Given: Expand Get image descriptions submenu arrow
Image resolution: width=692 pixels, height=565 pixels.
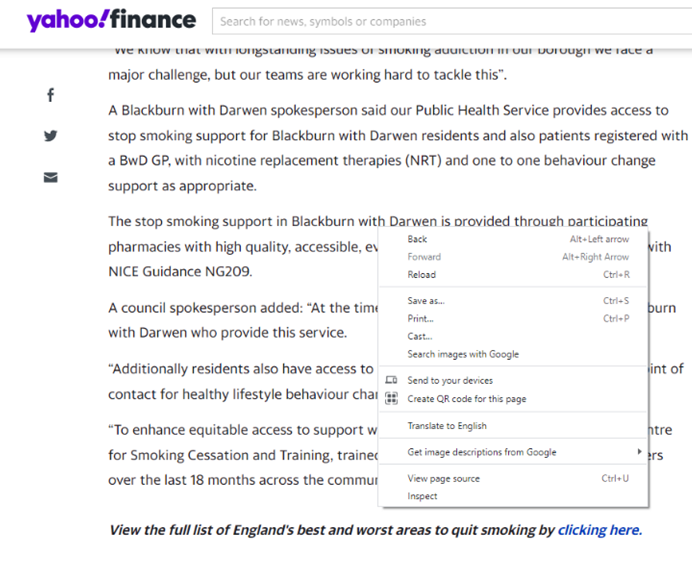Looking at the screenshot, I should [640, 452].
